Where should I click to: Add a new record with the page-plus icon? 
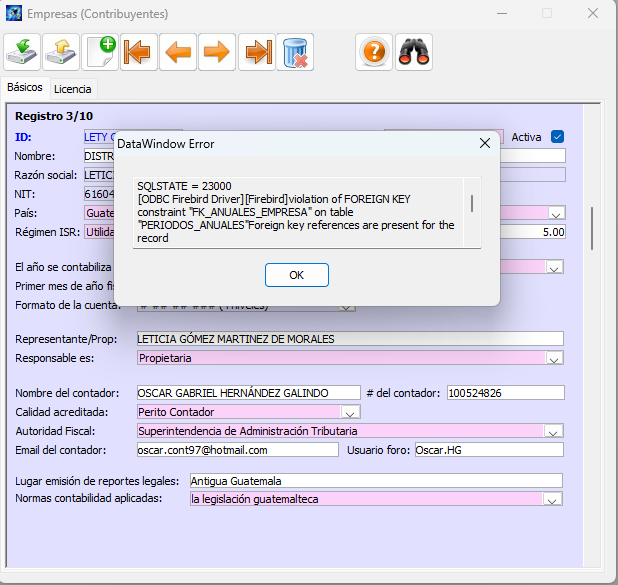point(100,52)
